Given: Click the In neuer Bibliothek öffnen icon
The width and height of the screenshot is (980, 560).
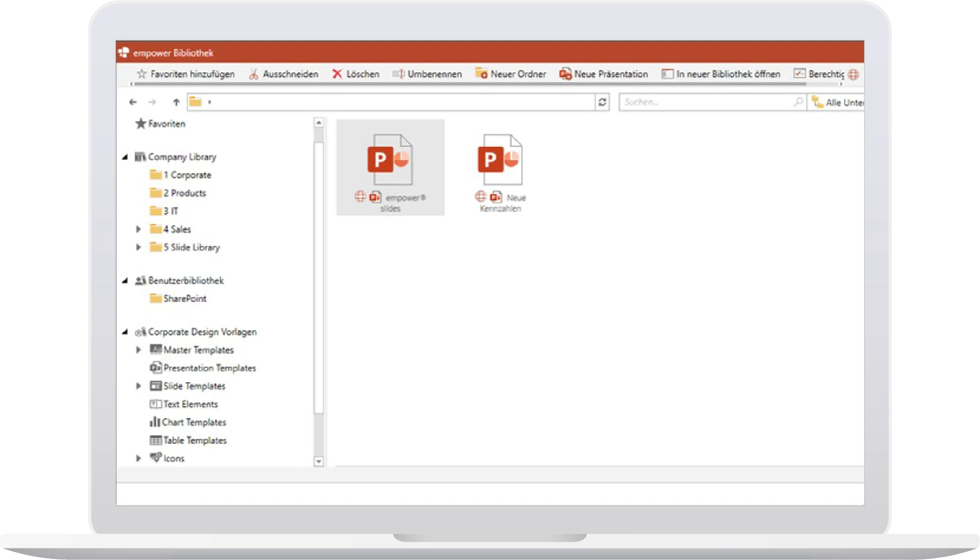Looking at the screenshot, I should (x=667, y=74).
